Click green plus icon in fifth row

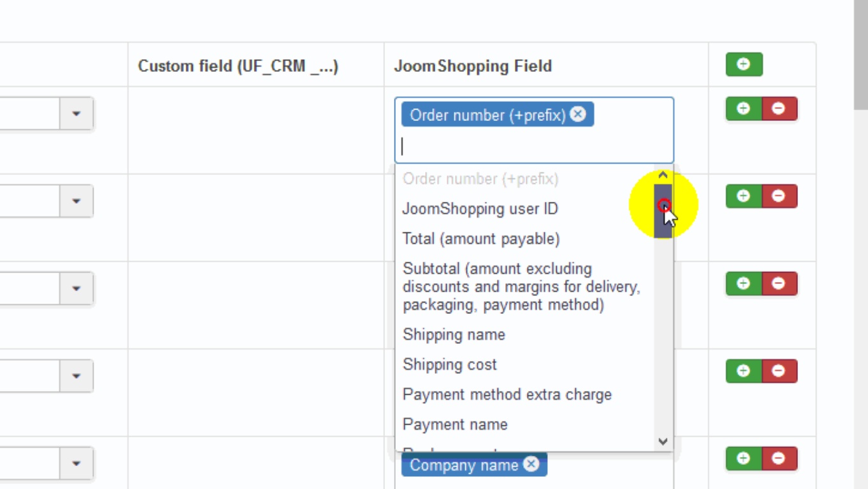743,458
